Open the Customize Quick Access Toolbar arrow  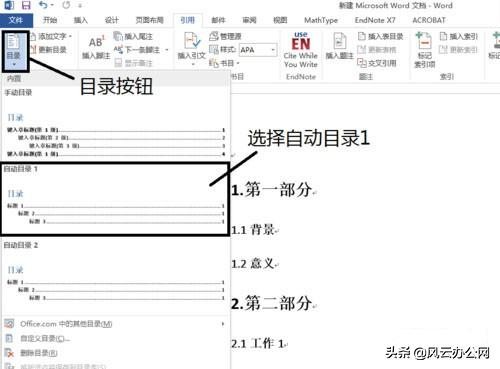click(x=80, y=5)
